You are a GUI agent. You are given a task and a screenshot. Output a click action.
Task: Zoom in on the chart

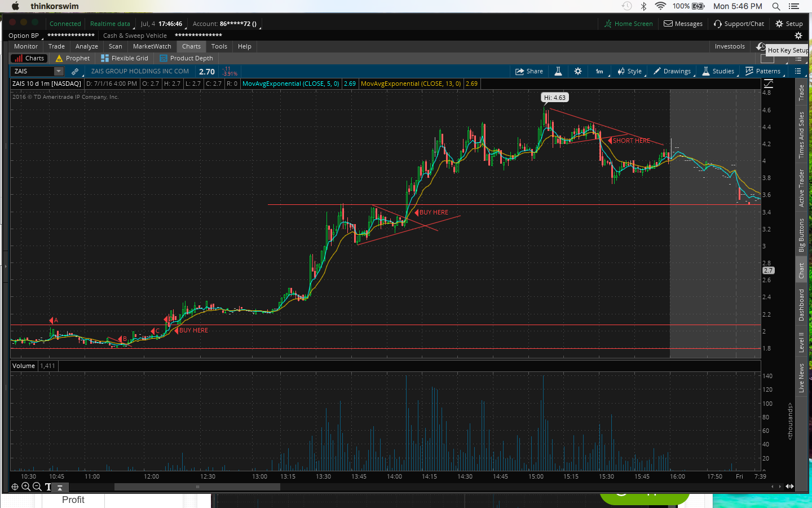(26, 487)
